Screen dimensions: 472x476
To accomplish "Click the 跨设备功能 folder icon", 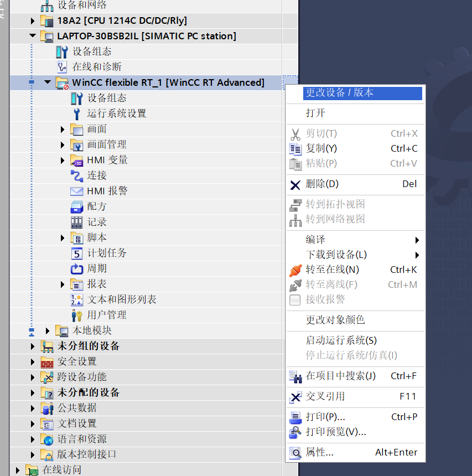I will point(47,377).
